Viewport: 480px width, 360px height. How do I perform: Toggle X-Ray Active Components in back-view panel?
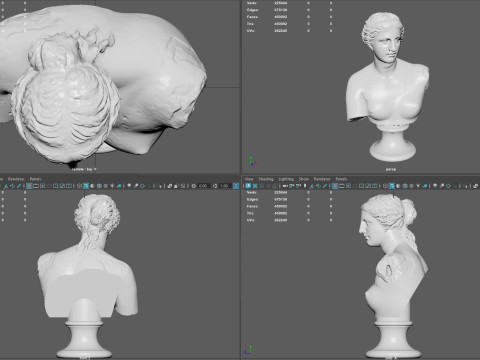(x=176, y=186)
